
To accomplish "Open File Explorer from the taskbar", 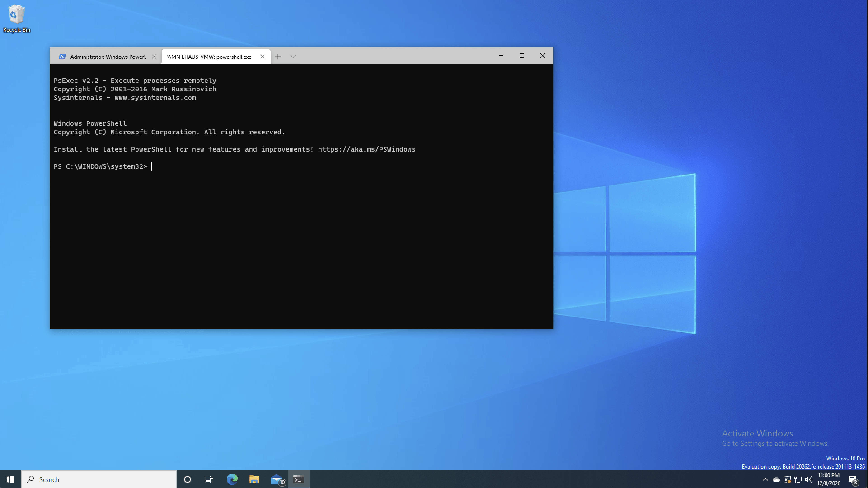I will pyautogui.click(x=254, y=479).
